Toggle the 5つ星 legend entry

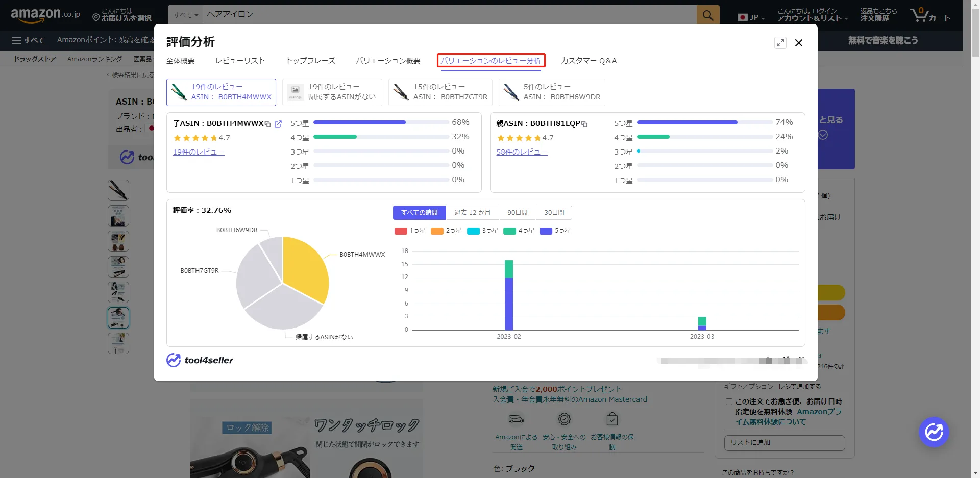pos(555,231)
